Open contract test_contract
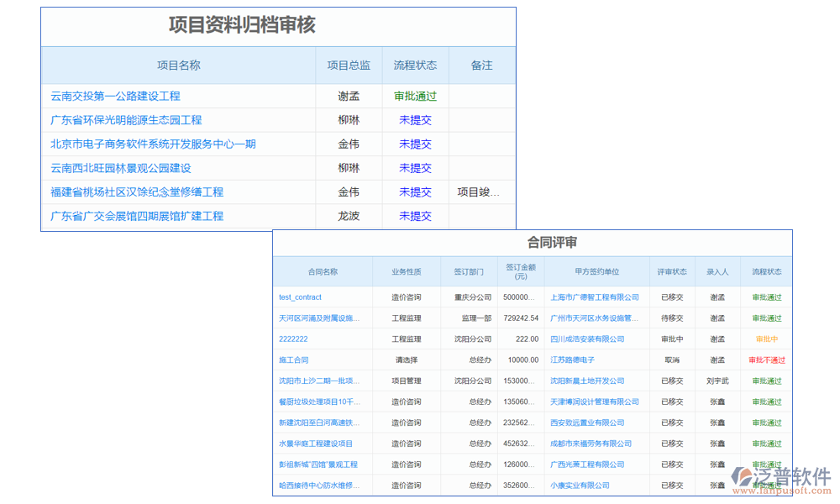The height and width of the screenshot is (504, 840). click(301, 297)
